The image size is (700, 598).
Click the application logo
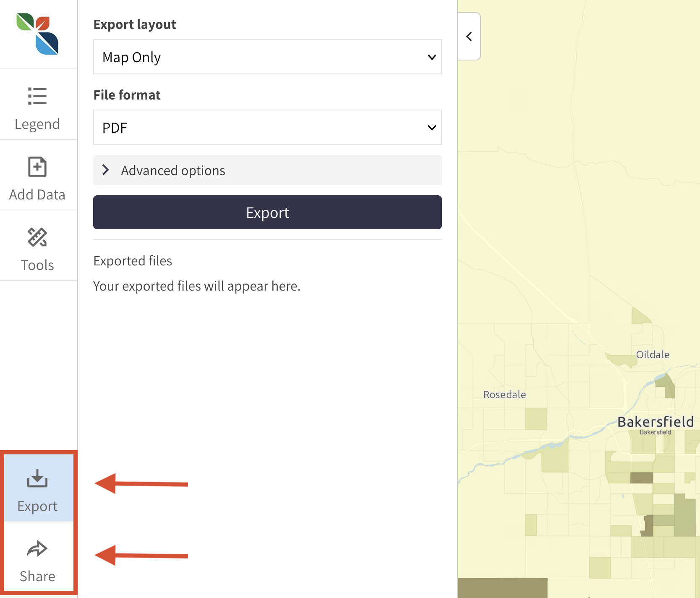click(x=36, y=34)
